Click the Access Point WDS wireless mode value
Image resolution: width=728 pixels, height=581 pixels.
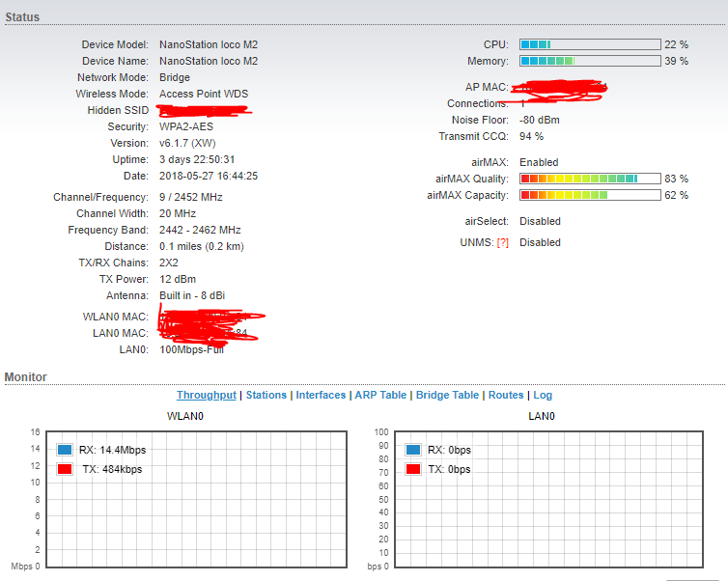pyautogui.click(x=204, y=94)
